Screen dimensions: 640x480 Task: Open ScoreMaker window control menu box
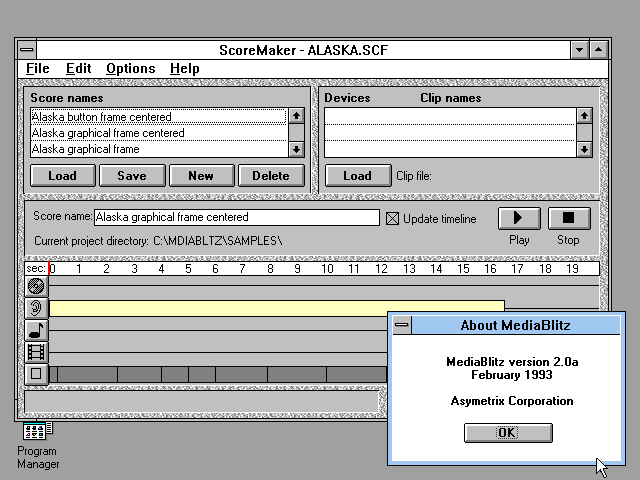[27, 50]
